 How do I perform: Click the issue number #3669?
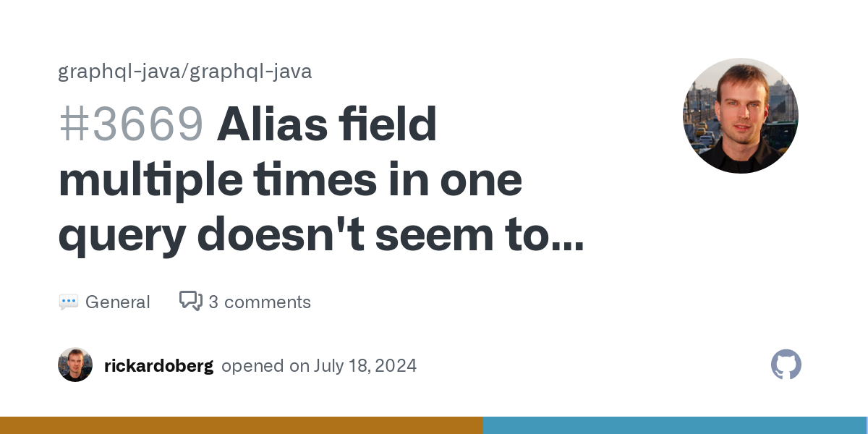tap(132, 124)
